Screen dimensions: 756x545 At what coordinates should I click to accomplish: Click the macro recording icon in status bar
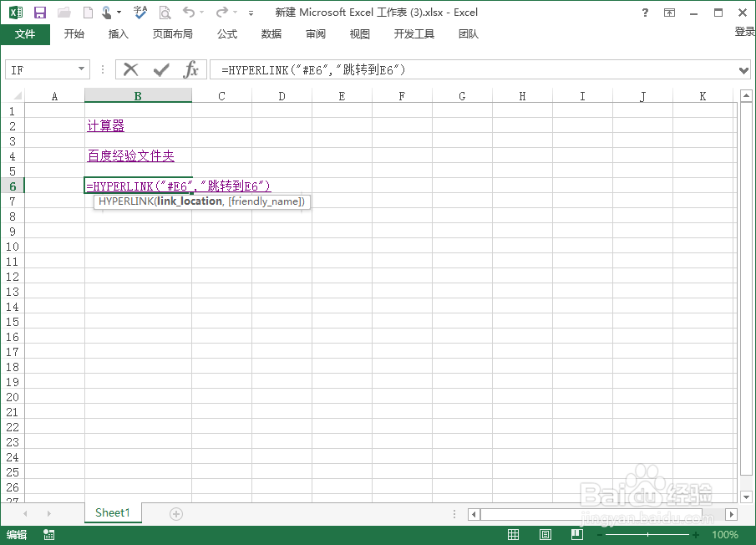(49, 534)
